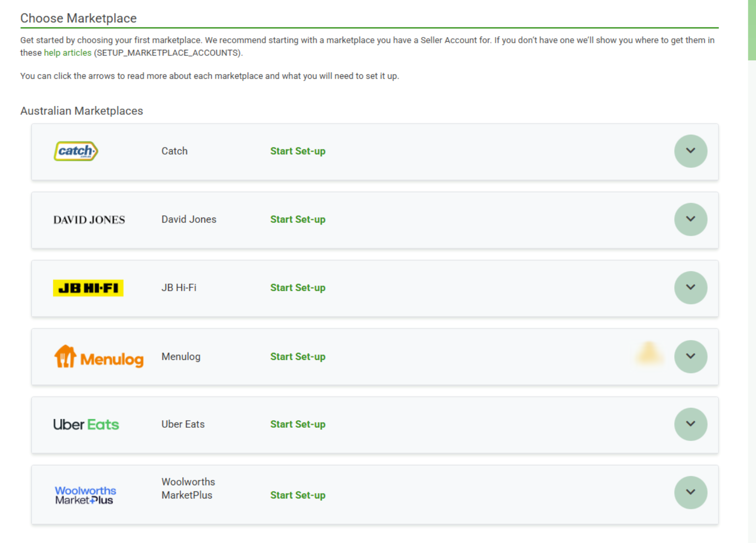The image size is (756, 543).
Task: Click the Uber Eats logo
Action: 86,424
